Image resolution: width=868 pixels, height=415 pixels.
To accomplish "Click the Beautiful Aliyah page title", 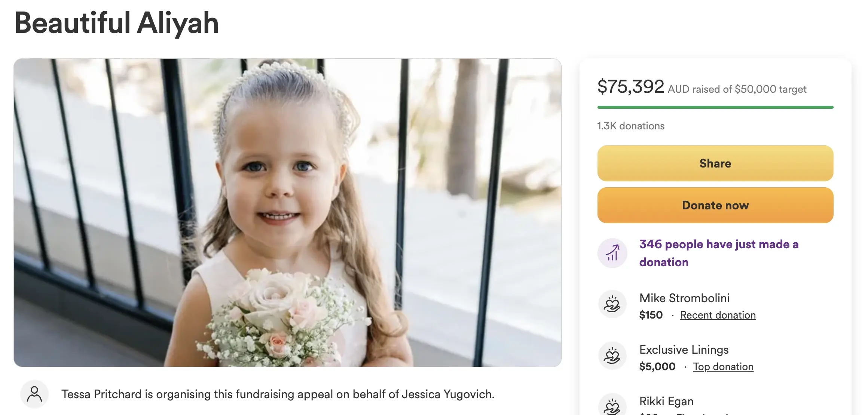I will [117, 23].
